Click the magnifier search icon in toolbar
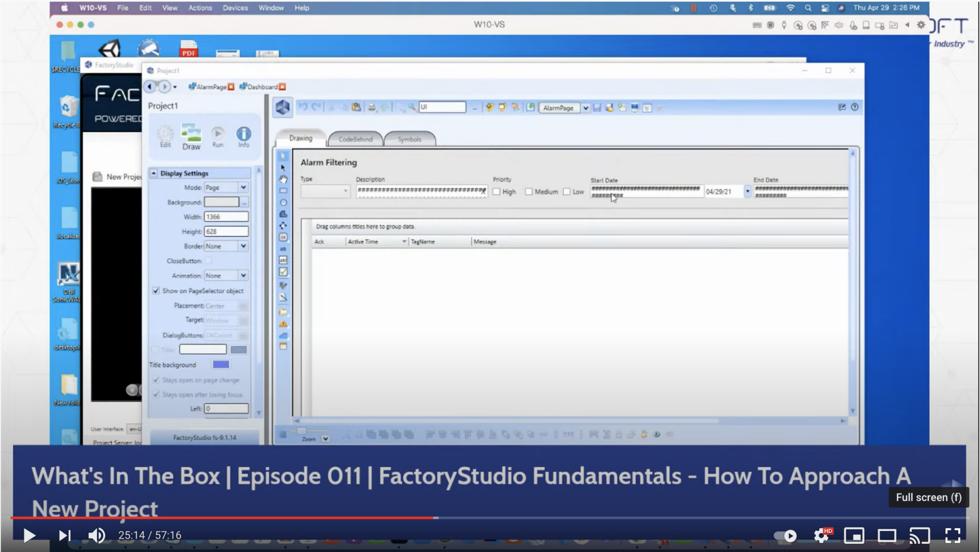This screenshot has height=552, width=980. click(412, 107)
